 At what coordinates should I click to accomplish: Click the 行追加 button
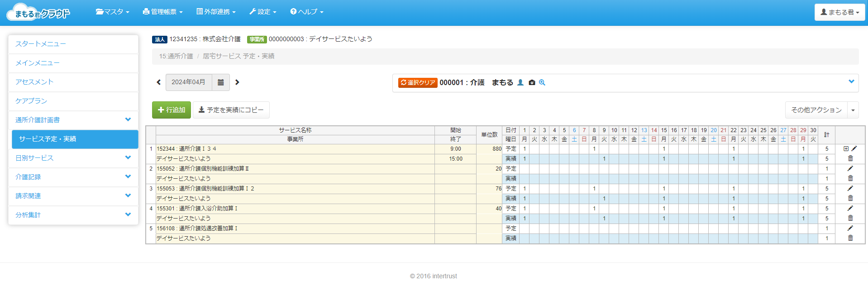tap(172, 110)
